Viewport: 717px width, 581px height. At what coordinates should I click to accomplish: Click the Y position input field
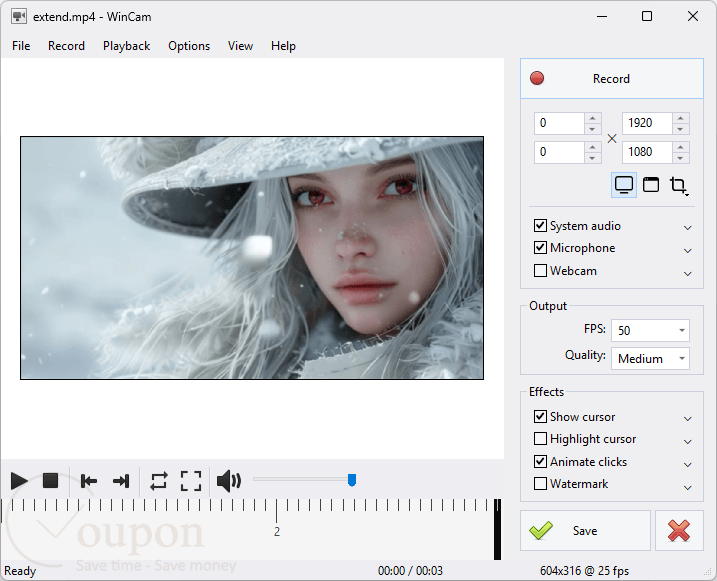[x=559, y=152]
